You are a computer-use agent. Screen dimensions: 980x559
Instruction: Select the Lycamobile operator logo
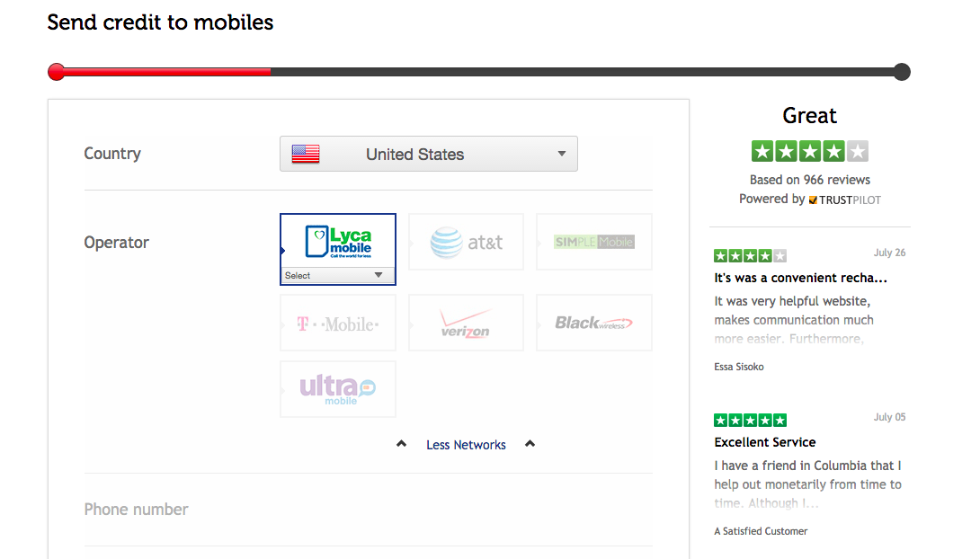[x=338, y=242]
